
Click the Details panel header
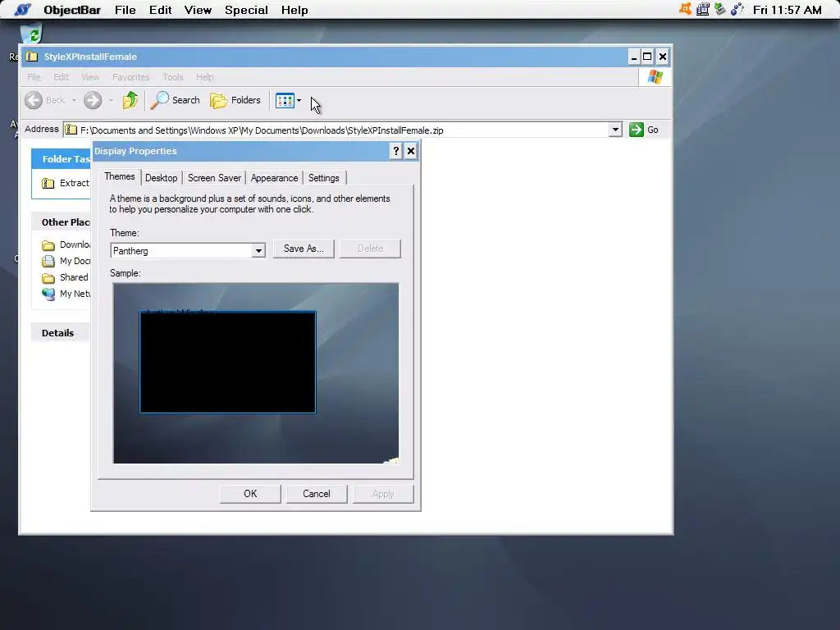[61, 333]
